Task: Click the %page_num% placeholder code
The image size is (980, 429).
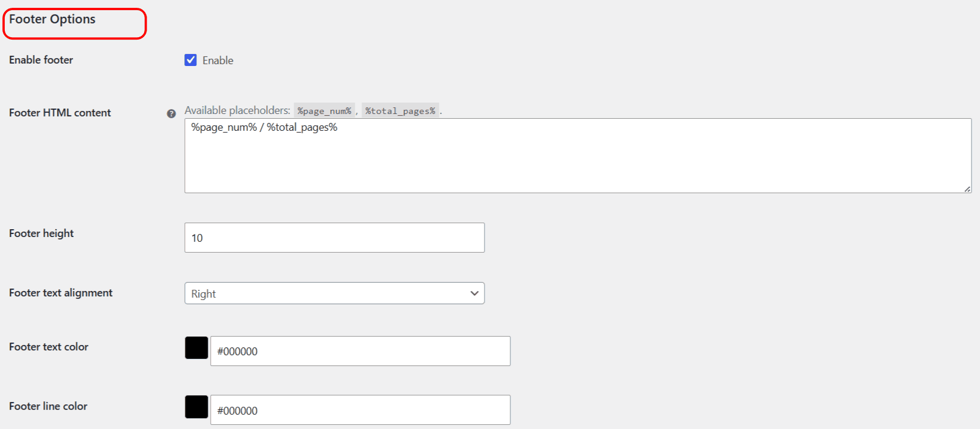Action: [x=324, y=111]
